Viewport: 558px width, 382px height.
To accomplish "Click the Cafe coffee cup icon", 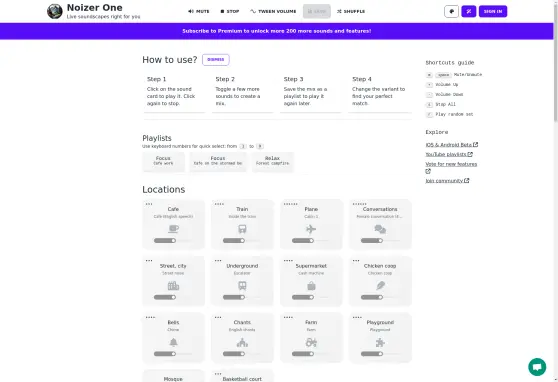I will (x=173, y=229).
